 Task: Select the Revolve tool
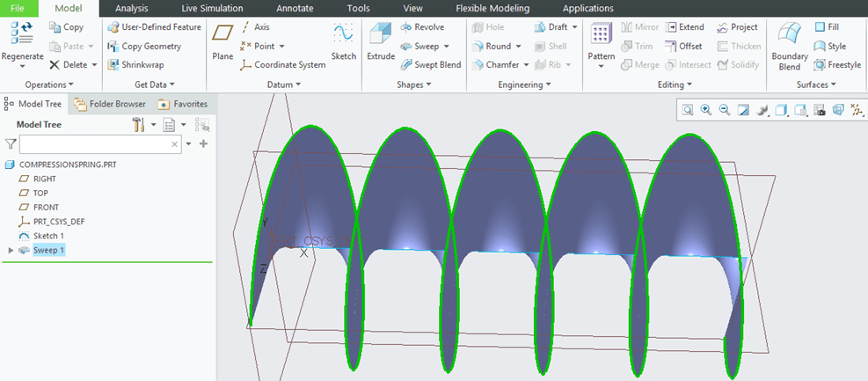click(x=421, y=27)
